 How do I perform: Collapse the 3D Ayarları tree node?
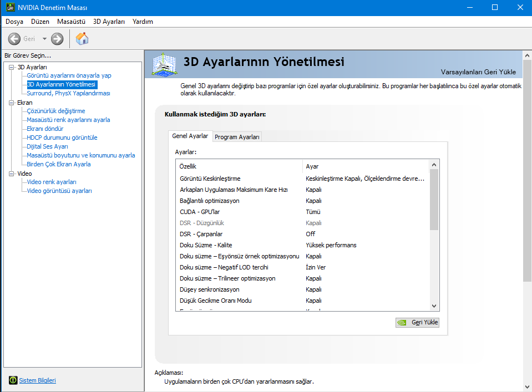pos(12,67)
